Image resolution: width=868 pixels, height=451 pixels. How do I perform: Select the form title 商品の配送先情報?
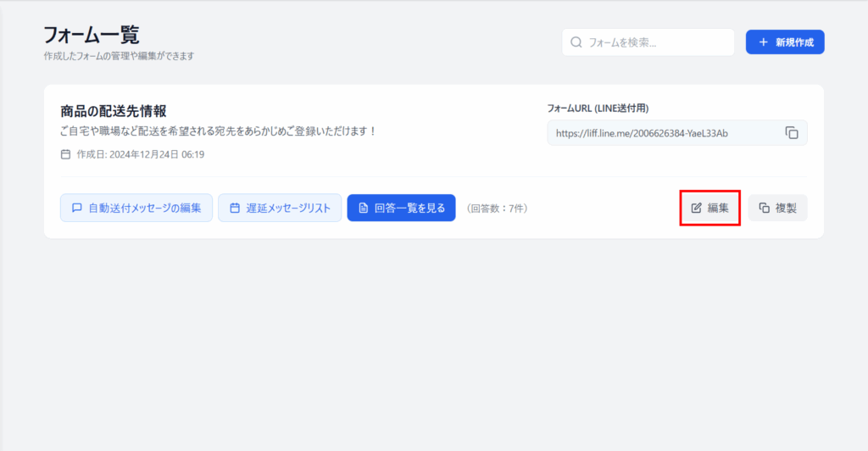(114, 111)
